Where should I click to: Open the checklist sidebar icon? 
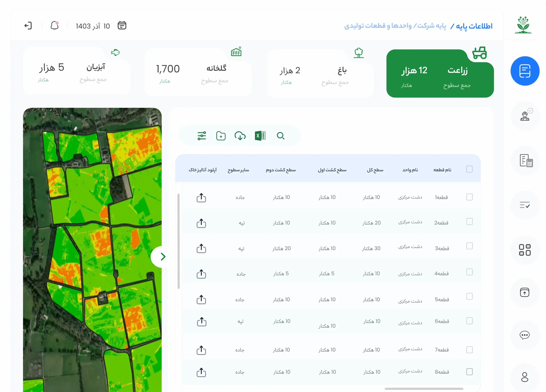pyautogui.click(x=525, y=205)
